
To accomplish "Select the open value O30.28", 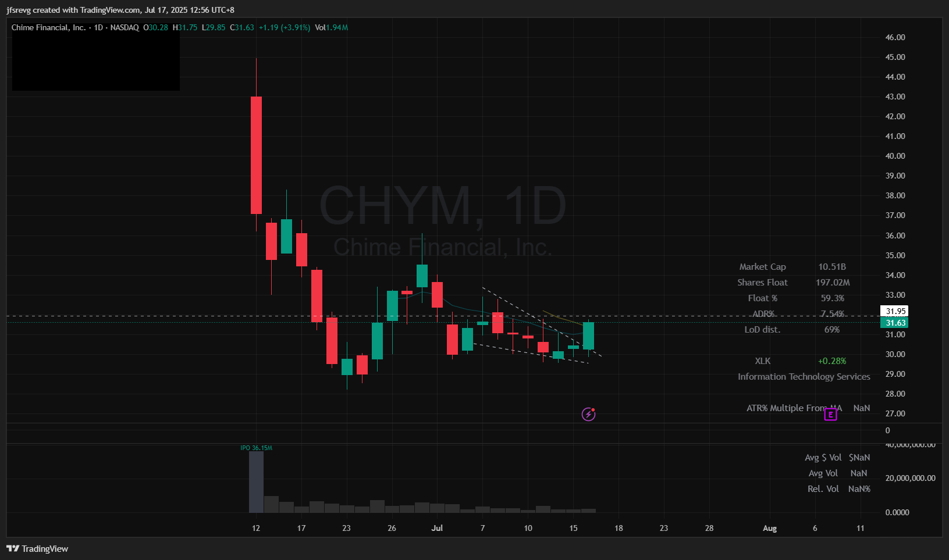I will point(156,27).
